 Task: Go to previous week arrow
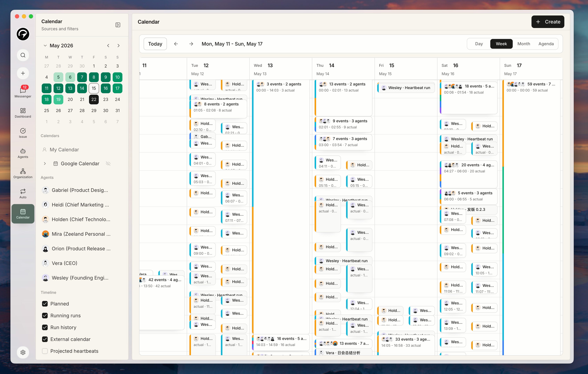[x=176, y=44]
